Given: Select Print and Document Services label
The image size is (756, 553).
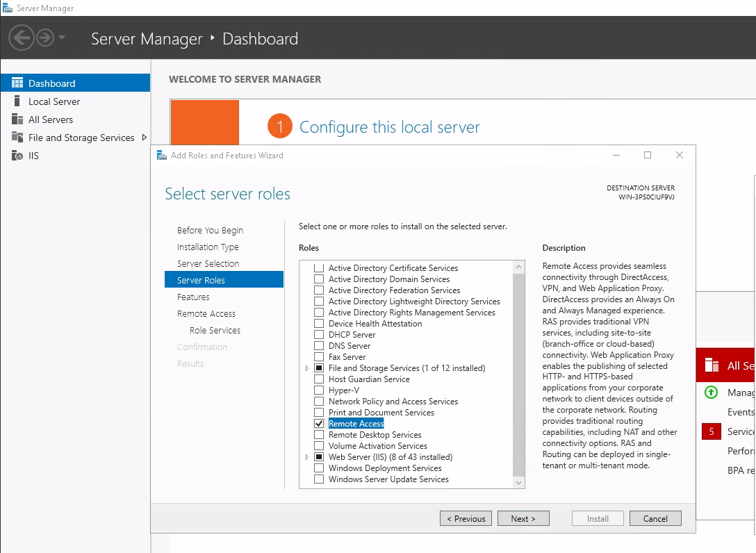Looking at the screenshot, I should 381,412.
